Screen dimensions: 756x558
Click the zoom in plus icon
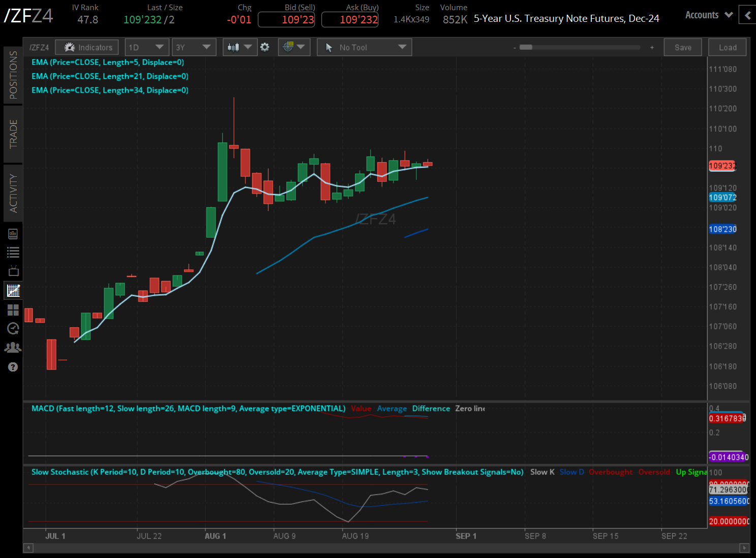click(652, 47)
